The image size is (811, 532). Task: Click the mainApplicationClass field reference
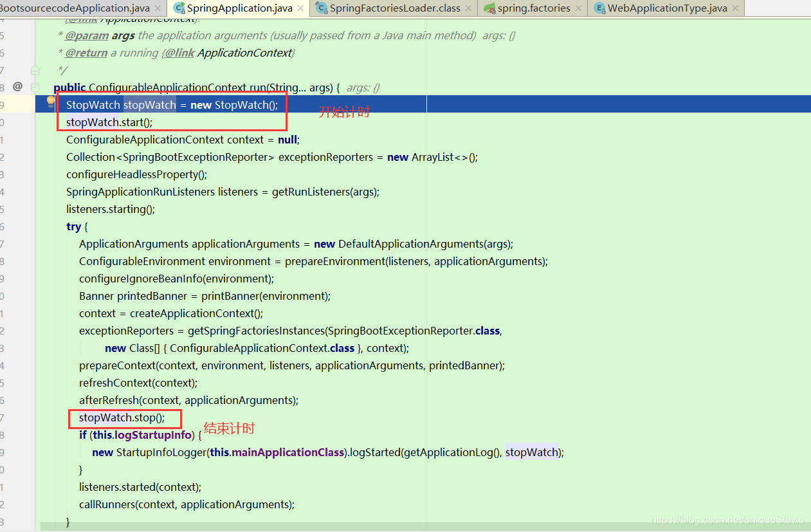(287, 452)
